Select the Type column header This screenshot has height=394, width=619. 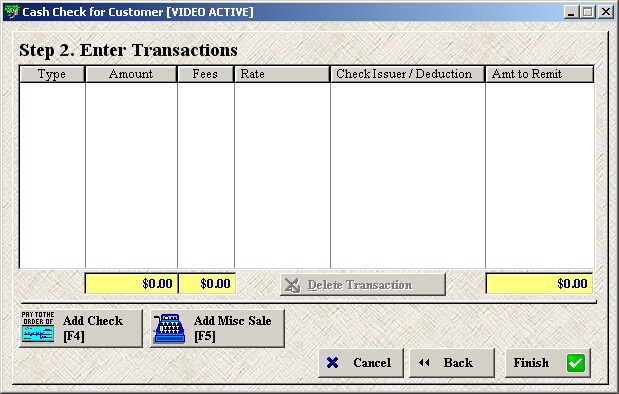[x=52, y=74]
